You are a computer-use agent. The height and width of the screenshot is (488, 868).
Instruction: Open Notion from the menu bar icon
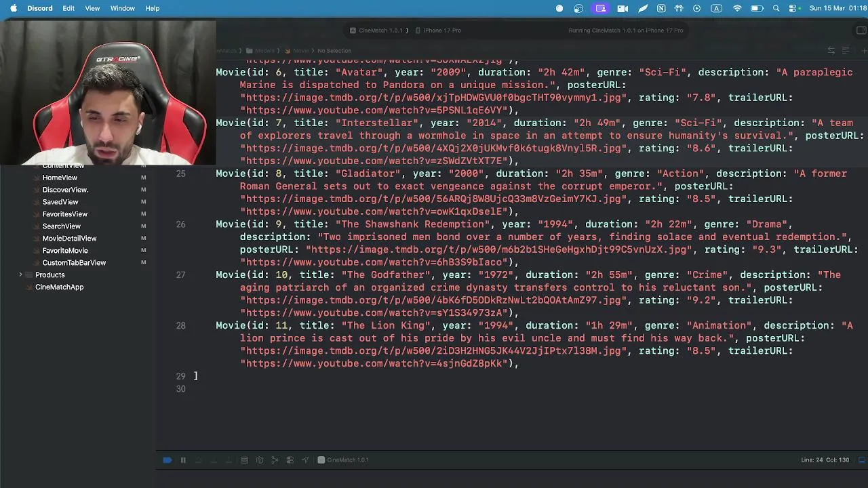pyautogui.click(x=661, y=8)
